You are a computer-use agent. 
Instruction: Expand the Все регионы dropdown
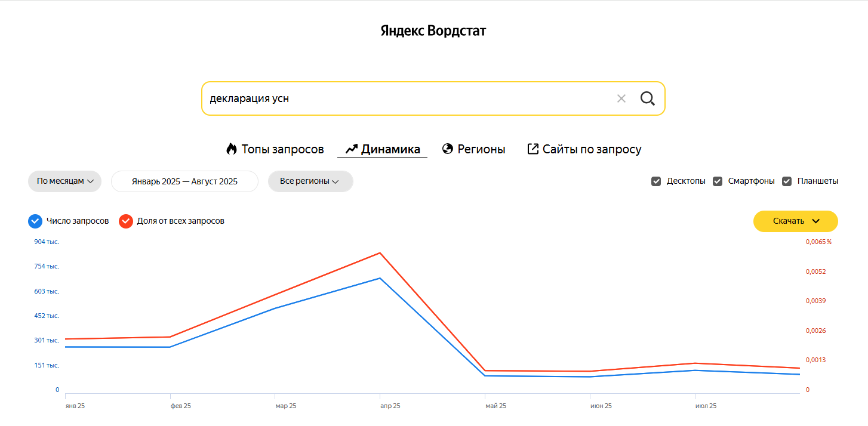(310, 181)
